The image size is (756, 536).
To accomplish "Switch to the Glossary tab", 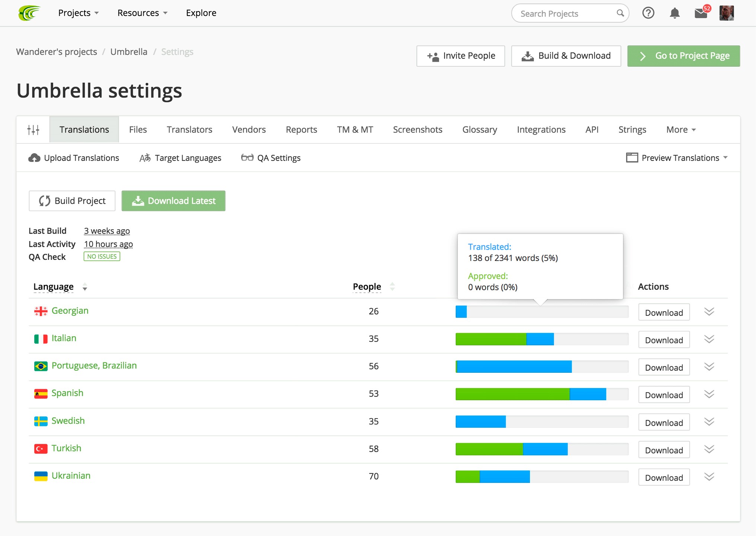I will [x=479, y=130].
